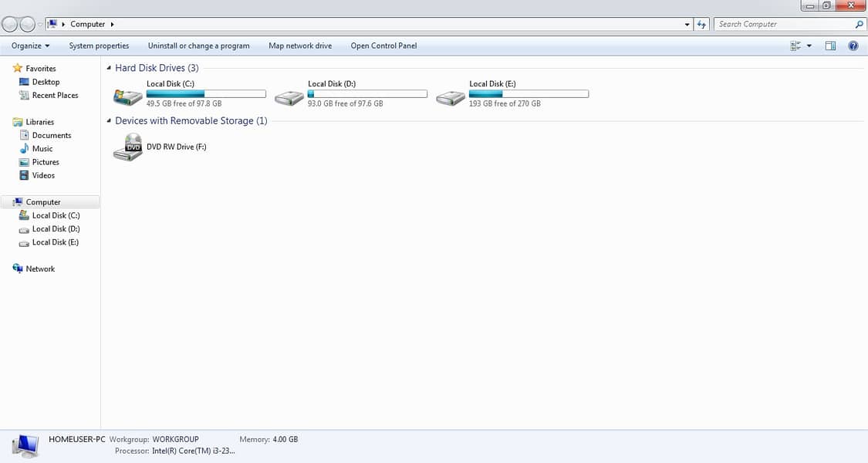Open the DVD RW Drive (F:) icon
868x463 pixels.
(x=128, y=147)
